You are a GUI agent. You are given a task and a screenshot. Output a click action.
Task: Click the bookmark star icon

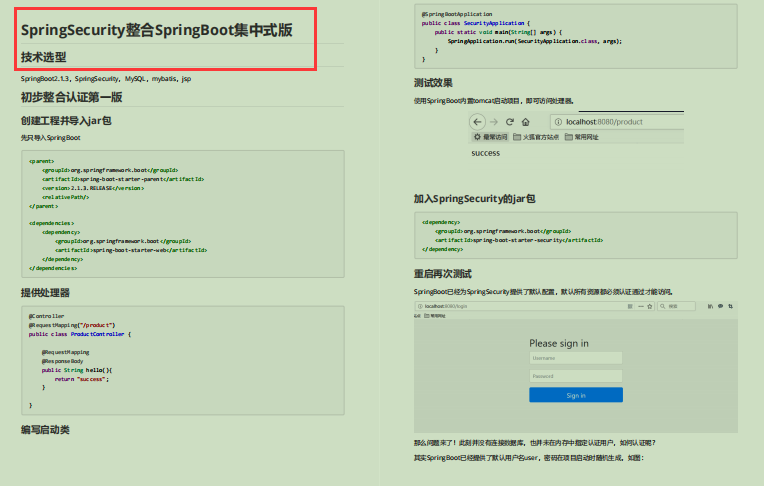click(x=649, y=306)
